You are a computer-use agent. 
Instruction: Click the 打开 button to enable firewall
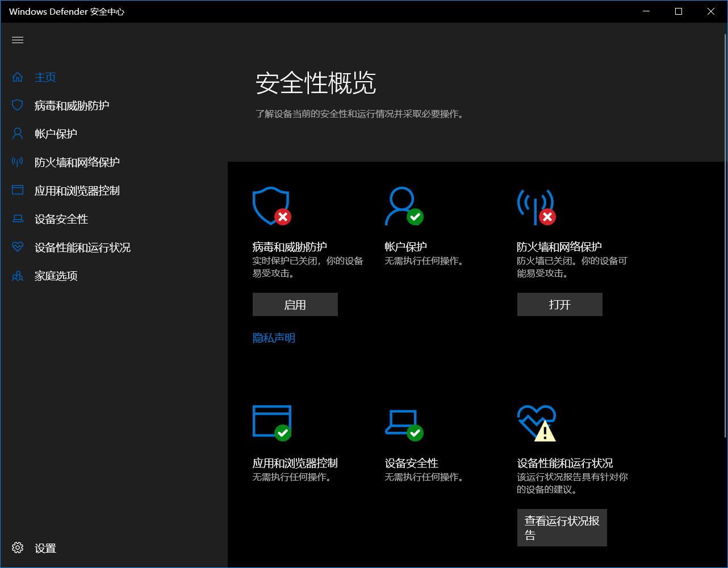pos(560,305)
